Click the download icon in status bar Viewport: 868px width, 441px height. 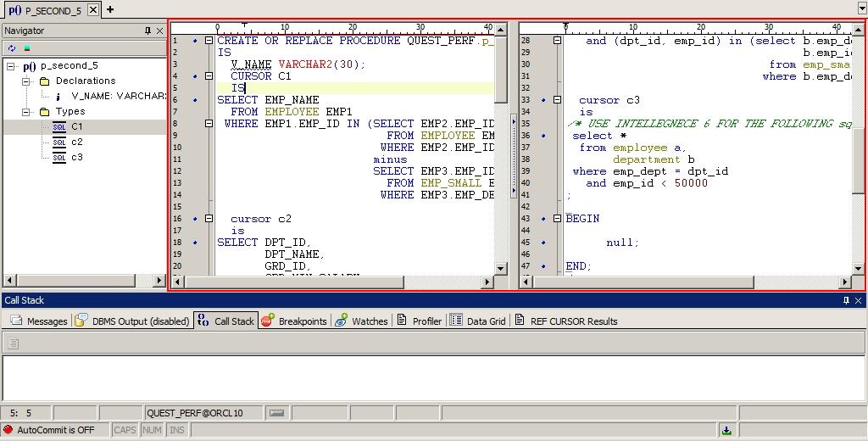pos(726,430)
